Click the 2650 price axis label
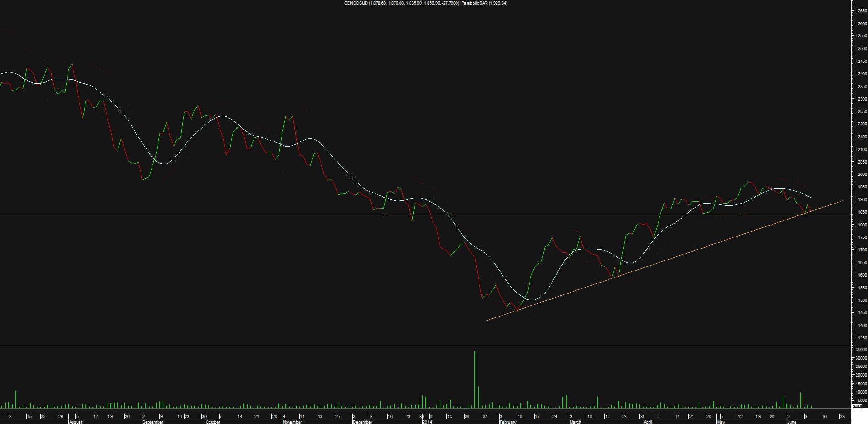This screenshot has height=424, width=868. tap(862, 11)
